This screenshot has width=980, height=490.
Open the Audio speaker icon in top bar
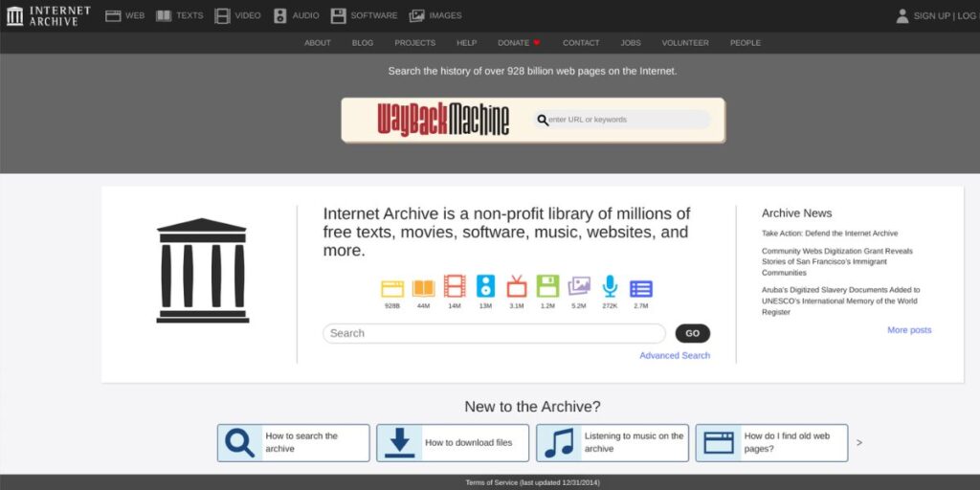tap(280, 15)
